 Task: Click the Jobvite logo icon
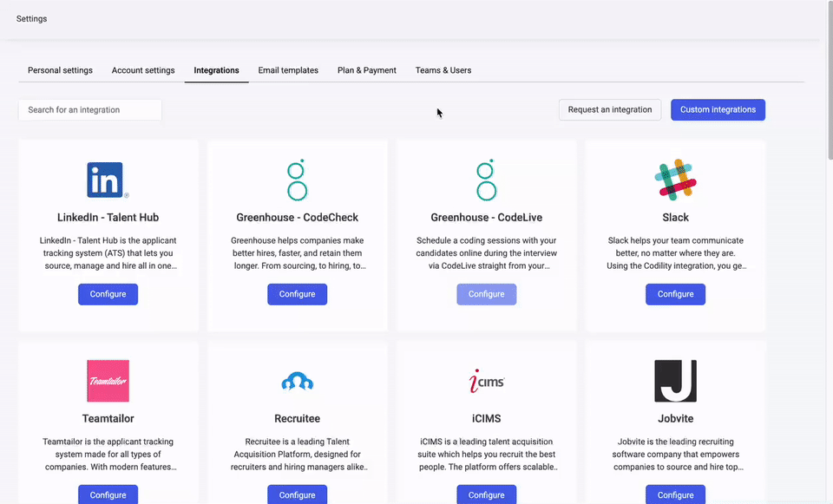(675, 381)
